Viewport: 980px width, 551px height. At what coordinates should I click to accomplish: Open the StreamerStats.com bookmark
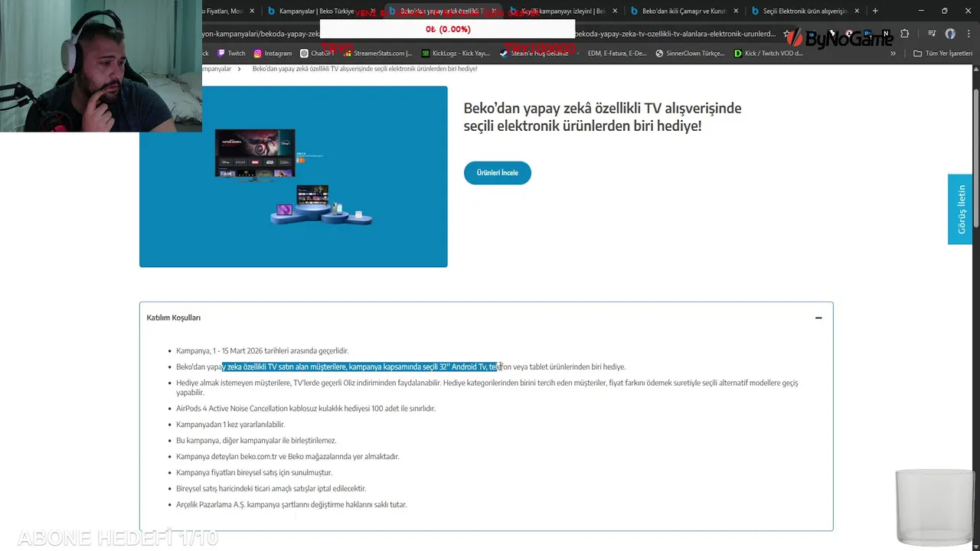377,53
